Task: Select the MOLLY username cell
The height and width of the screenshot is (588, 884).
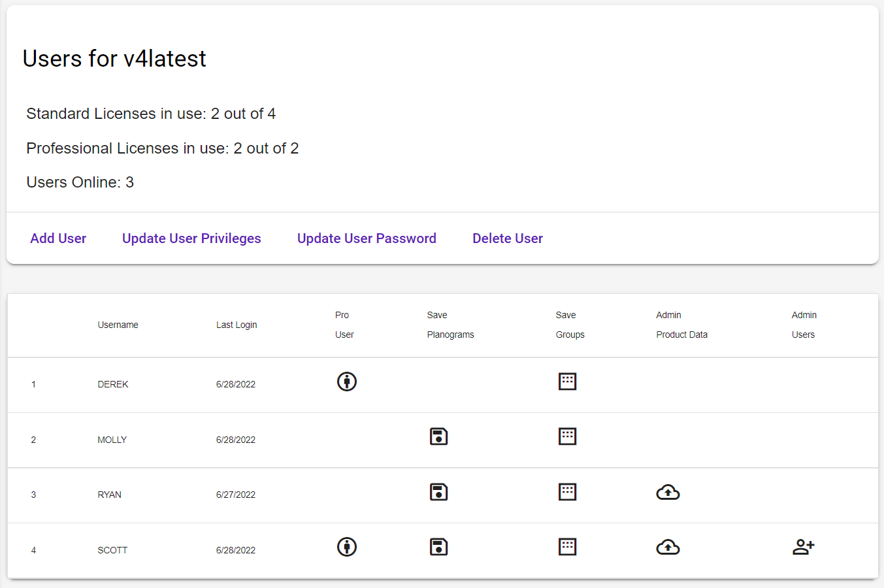Action: tap(112, 440)
